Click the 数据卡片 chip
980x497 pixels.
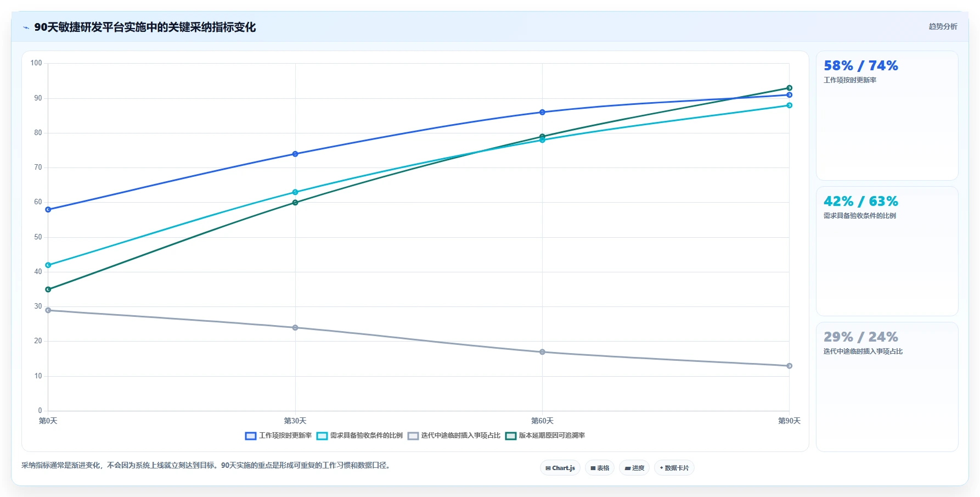tap(674, 468)
